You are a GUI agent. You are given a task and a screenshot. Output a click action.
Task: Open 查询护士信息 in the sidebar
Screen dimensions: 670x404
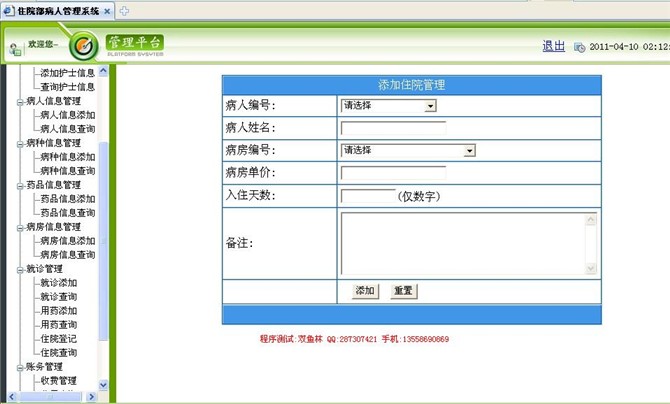click(x=68, y=87)
